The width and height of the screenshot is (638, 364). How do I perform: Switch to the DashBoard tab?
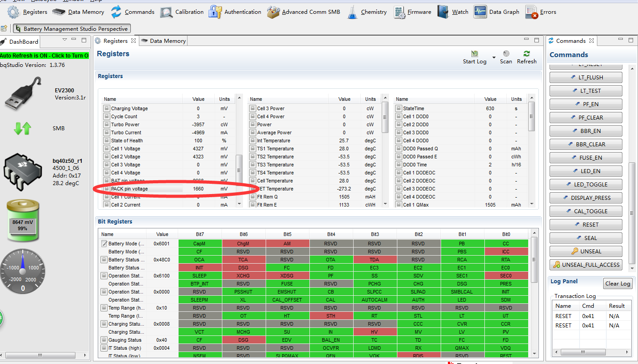tap(21, 41)
